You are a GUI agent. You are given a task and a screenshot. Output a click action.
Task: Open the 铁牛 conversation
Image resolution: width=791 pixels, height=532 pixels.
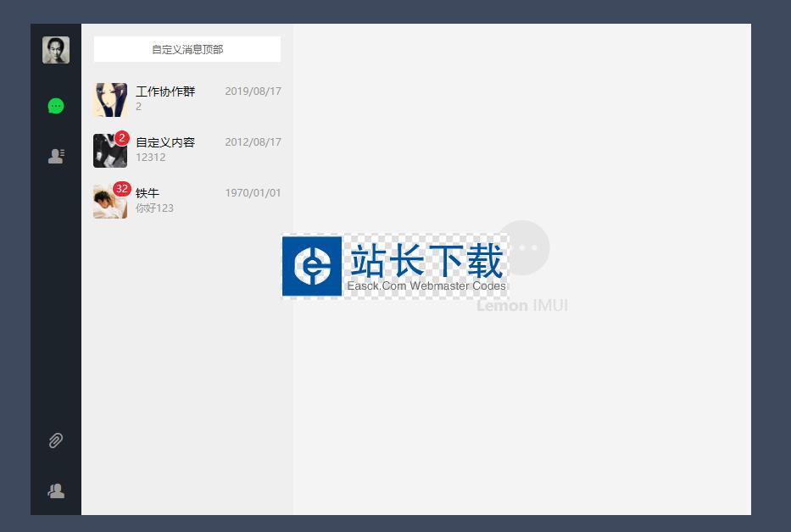pyautogui.click(x=187, y=202)
